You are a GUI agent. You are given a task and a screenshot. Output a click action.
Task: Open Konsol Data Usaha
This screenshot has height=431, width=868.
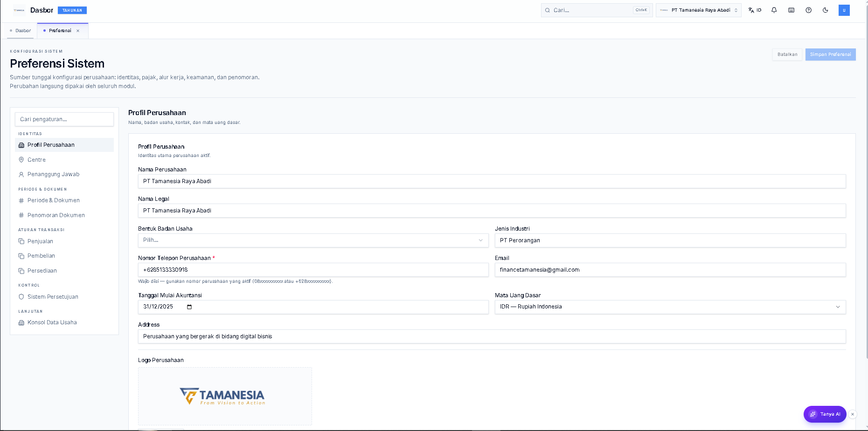tap(64, 322)
